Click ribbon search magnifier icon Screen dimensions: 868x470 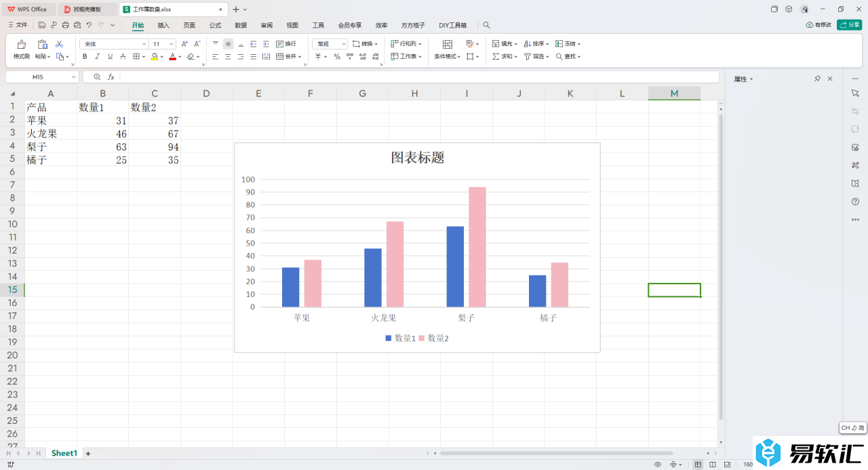pos(486,25)
